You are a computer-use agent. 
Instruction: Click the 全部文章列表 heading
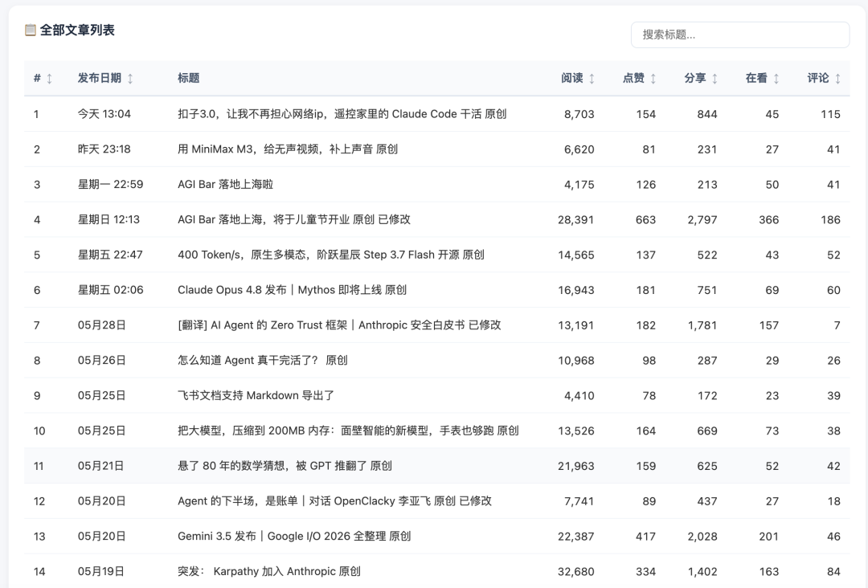tap(77, 30)
